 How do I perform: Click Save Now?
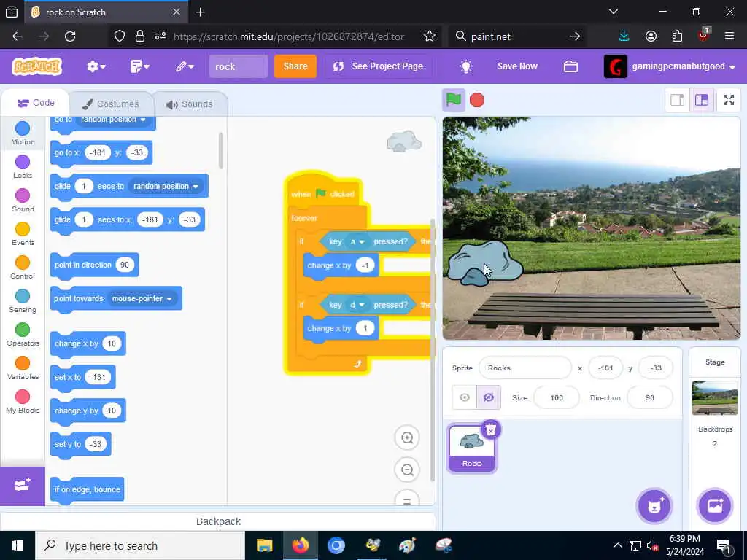(517, 66)
